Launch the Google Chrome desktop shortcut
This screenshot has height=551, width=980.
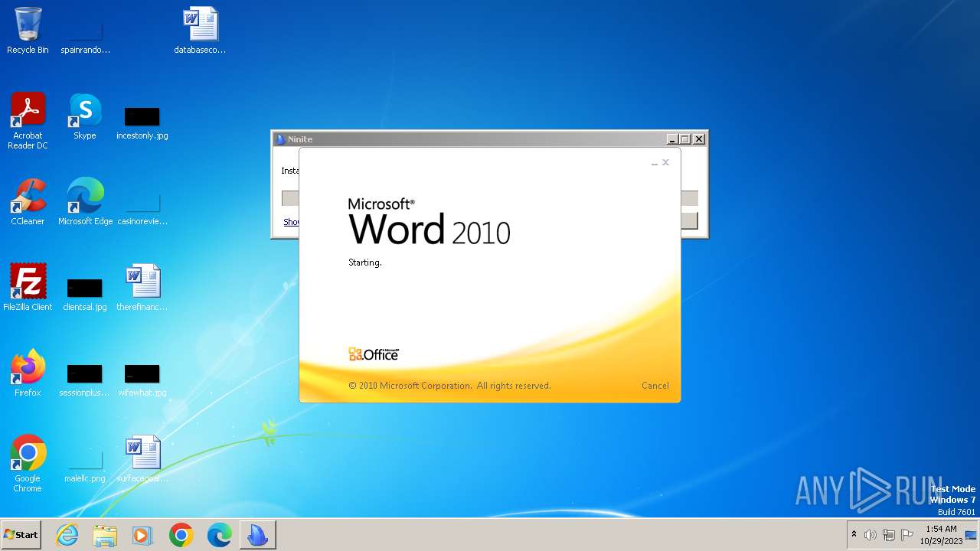(28, 464)
